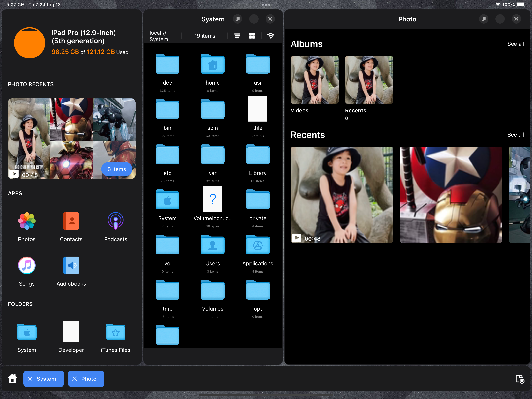Open the tmp folder

point(167,290)
